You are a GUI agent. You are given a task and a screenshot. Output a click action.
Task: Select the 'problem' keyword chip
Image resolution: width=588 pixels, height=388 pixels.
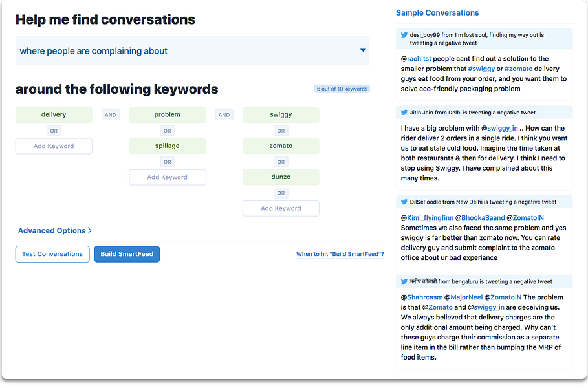pos(168,114)
